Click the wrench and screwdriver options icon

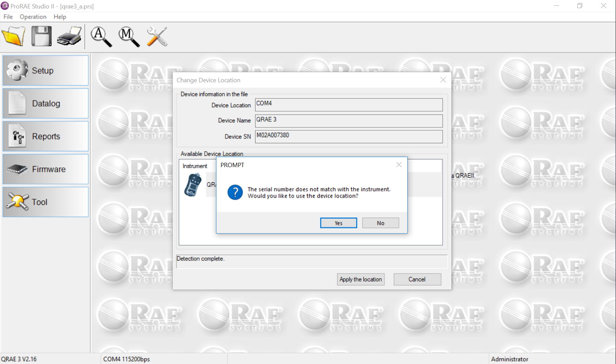[157, 36]
